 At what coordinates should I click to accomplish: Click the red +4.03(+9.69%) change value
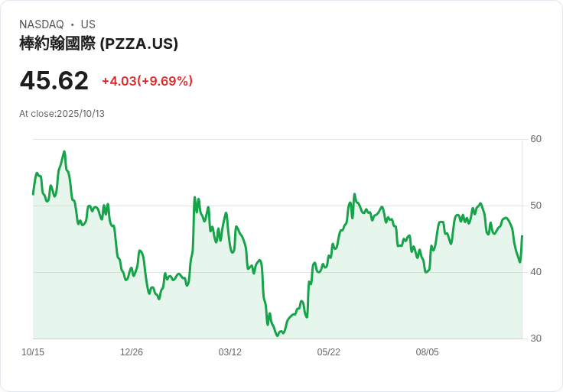click(147, 81)
